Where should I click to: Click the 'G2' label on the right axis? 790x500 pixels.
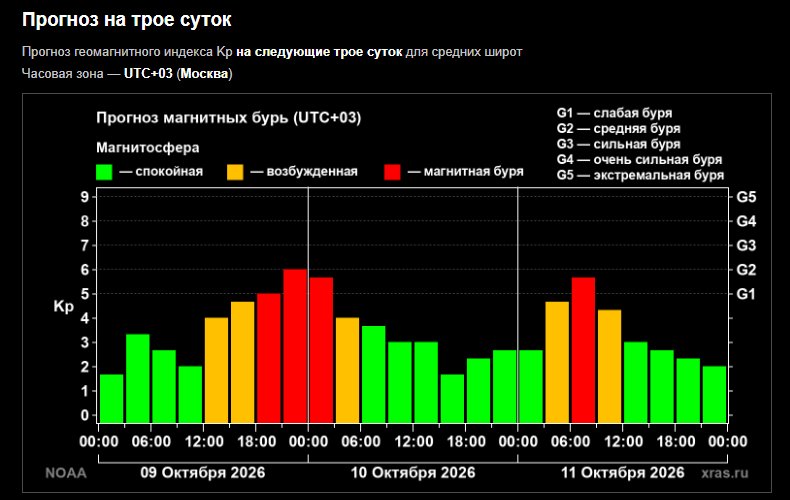746,270
